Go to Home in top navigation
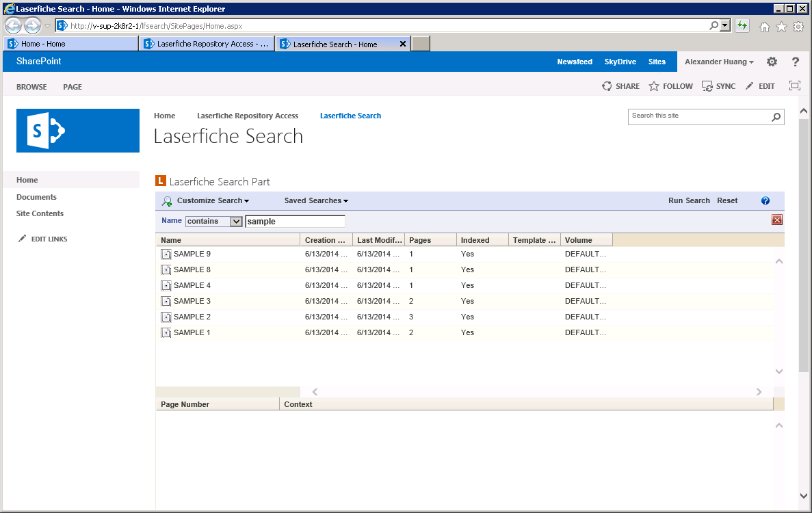The height and width of the screenshot is (513, 812). click(165, 116)
